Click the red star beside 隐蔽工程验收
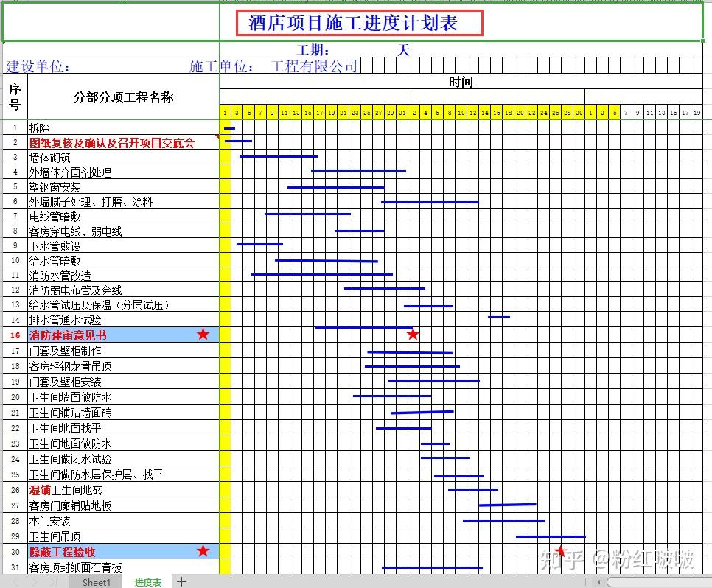 tap(204, 550)
